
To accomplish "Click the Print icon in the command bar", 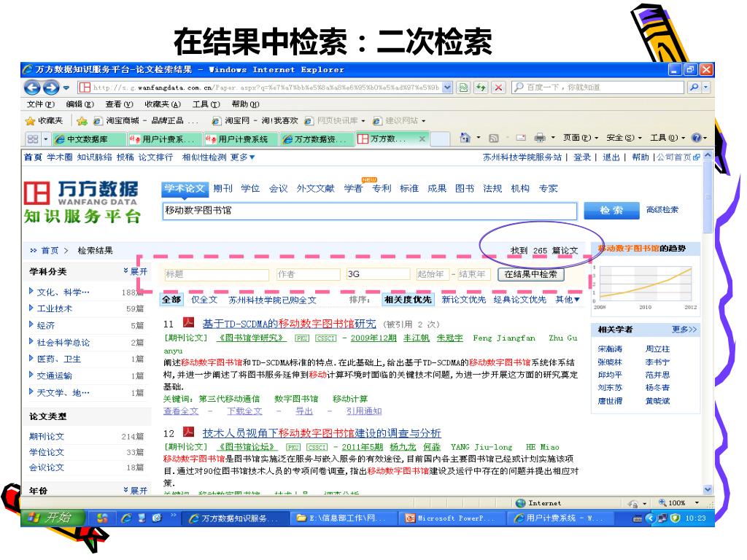I will coord(540,138).
